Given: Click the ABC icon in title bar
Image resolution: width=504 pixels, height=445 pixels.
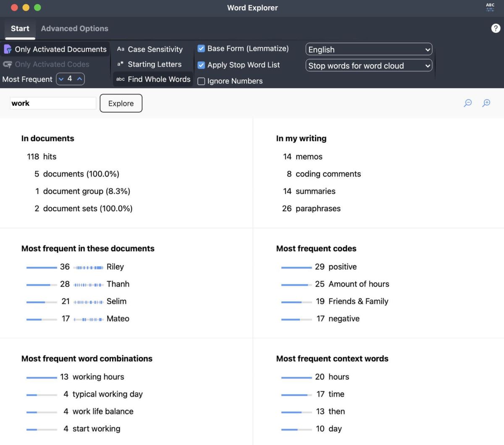Looking at the screenshot, I should point(490,7).
